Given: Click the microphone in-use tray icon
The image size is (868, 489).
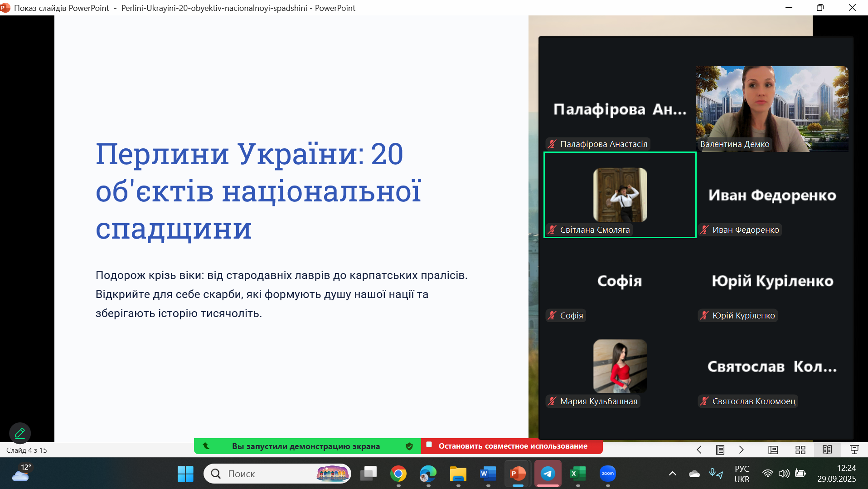Looking at the screenshot, I should [x=716, y=474].
